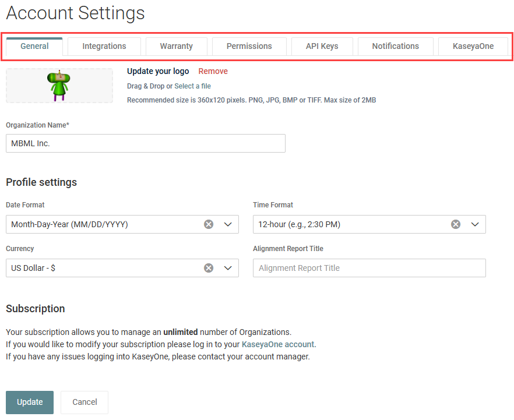Viewport: 514px width, 420px height.
Task: Follow the KaseyaOne account link
Action: tap(278, 344)
